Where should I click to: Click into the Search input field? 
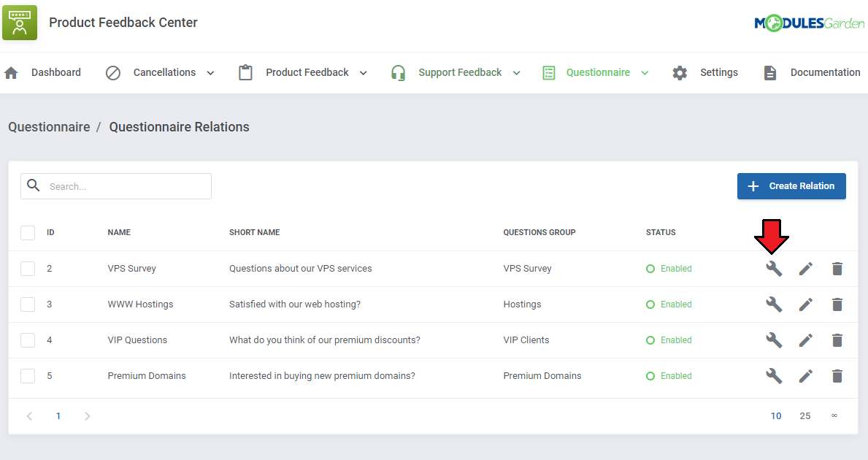pyautogui.click(x=115, y=186)
